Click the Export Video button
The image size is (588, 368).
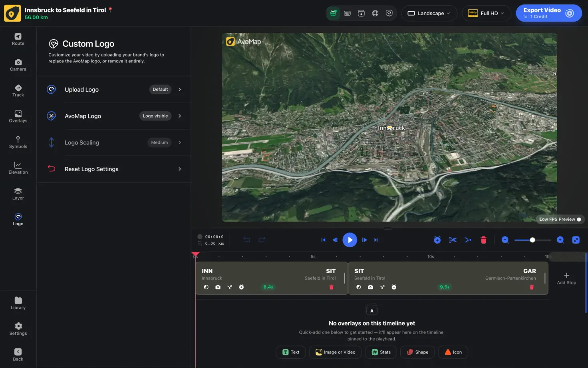(549, 13)
